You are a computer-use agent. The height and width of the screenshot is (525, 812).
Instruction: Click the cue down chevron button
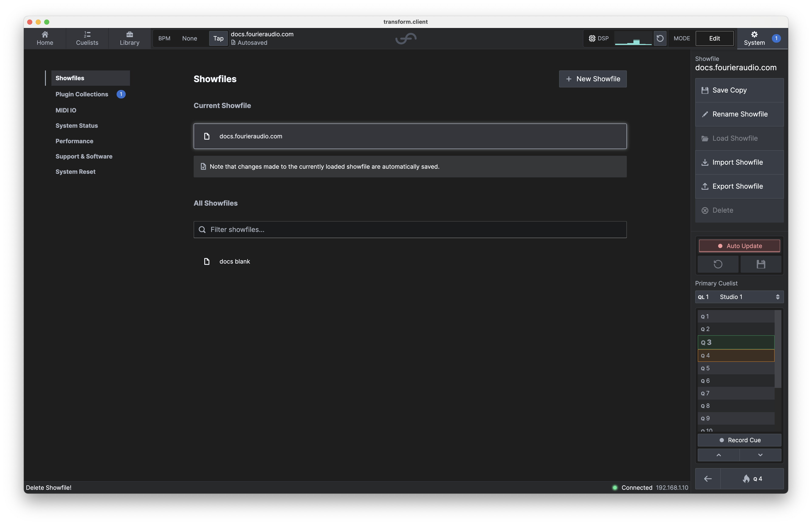[760, 455]
